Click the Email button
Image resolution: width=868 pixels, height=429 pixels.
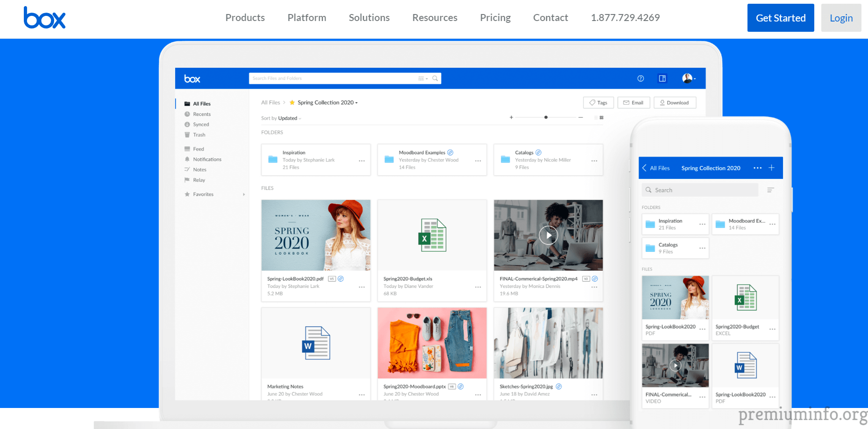click(633, 103)
